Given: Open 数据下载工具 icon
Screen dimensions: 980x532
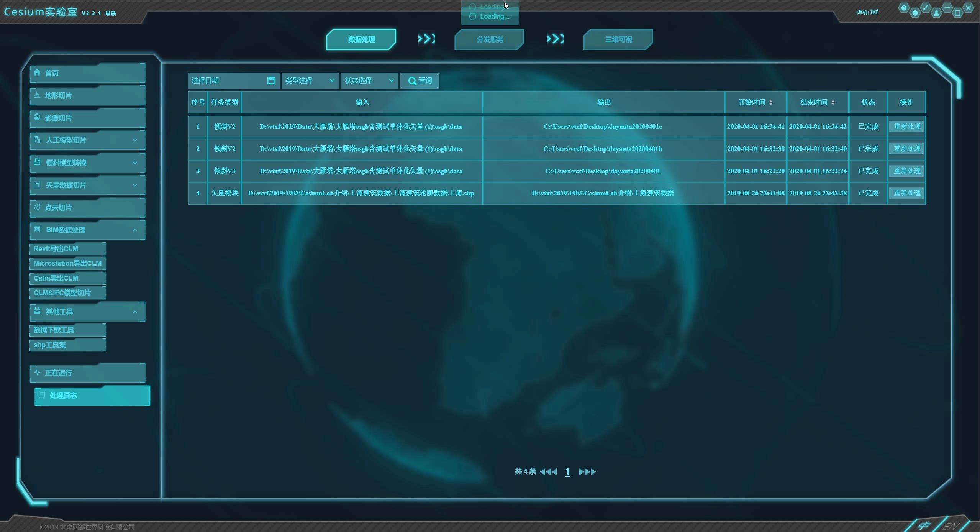Looking at the screenshot, I should click(67, 330).
